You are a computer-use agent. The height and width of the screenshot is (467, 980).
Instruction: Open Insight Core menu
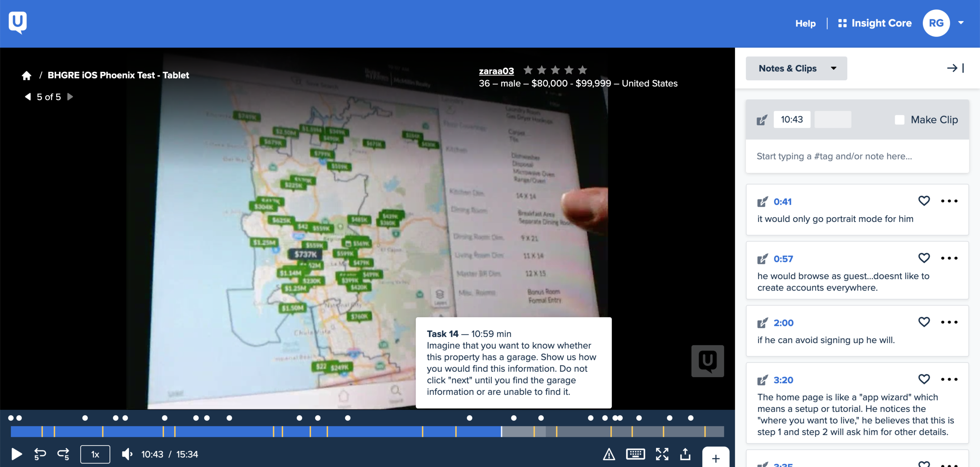[x=875, y=23]
